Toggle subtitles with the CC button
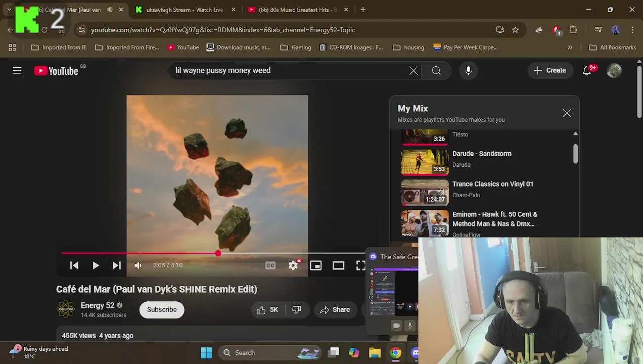 pos(270,265)
